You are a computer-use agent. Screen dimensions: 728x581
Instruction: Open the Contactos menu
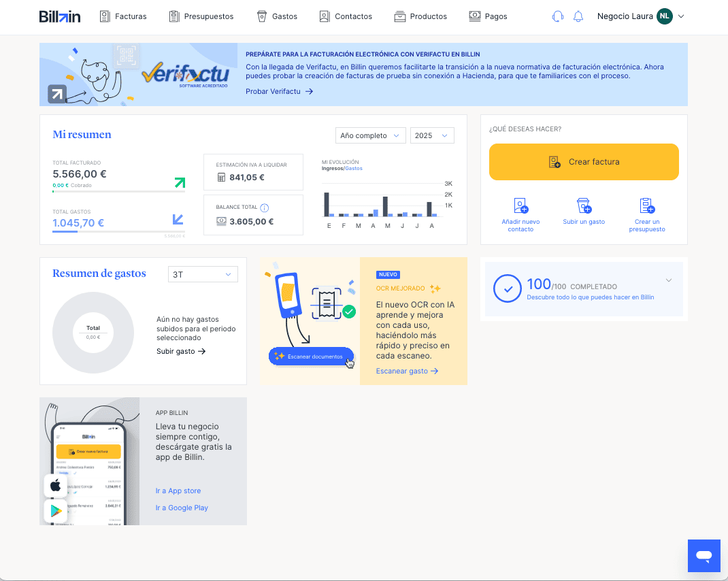[346, 17]
